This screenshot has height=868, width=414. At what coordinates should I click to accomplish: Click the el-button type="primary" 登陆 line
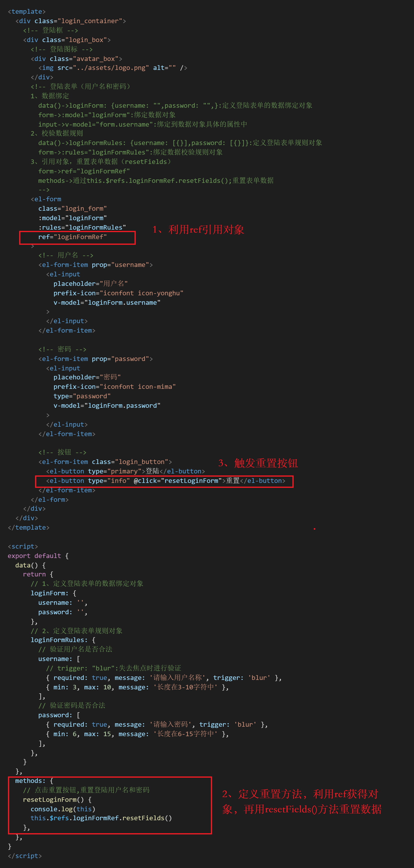click(x=126, y=471)
